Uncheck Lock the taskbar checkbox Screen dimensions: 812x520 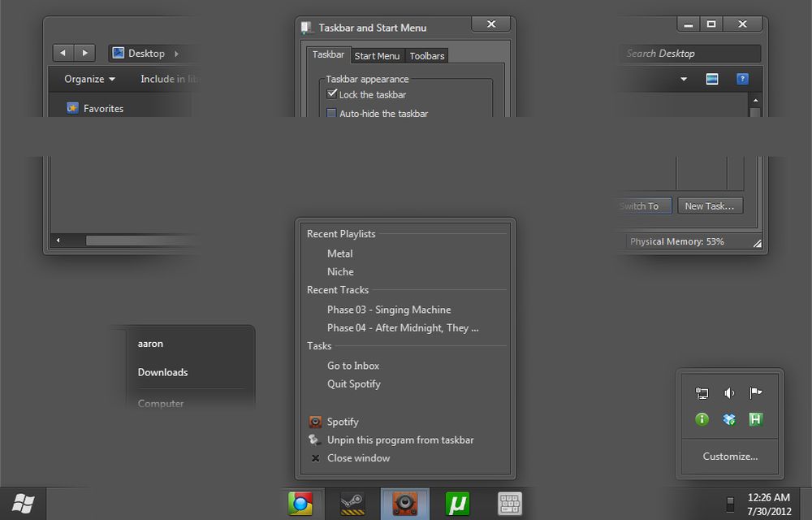tap(332, 93)
